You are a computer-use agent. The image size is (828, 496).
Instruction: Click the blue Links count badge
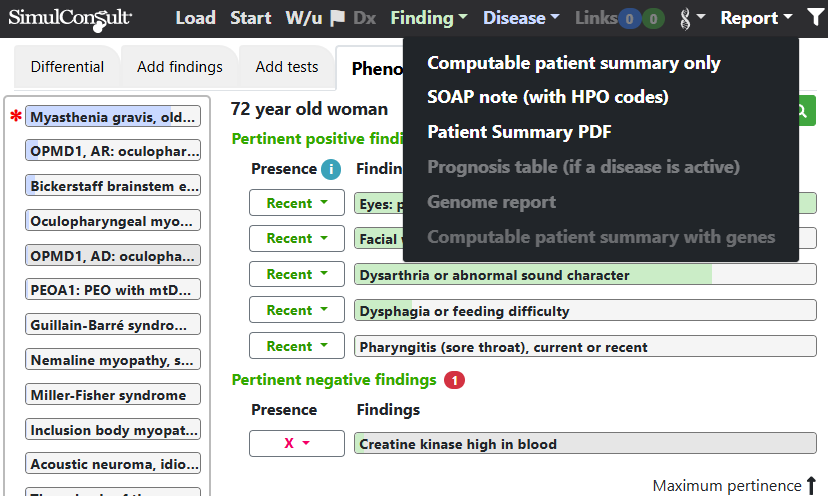pyautogui.click(x=629, y=19)
